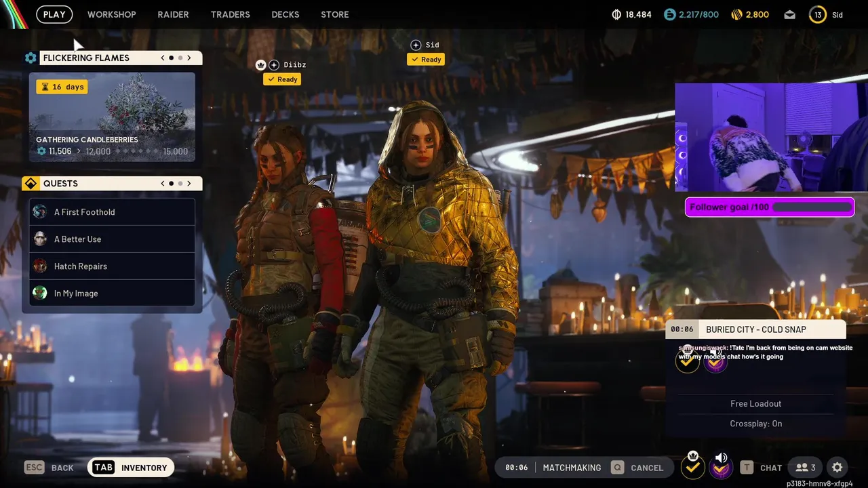This screenshot has width=868, height=488.
Task: Open the A First Foothold quest
Action: 112,212
